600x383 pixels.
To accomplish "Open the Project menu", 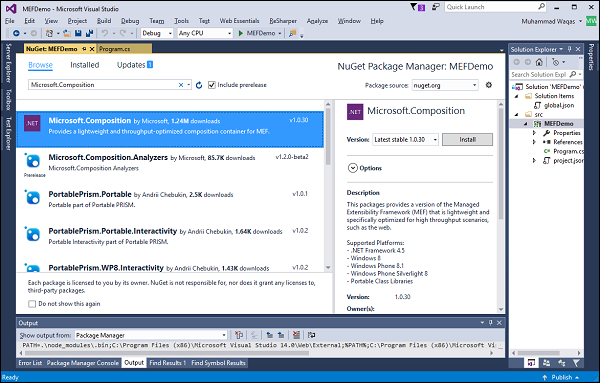I will 77,21.
